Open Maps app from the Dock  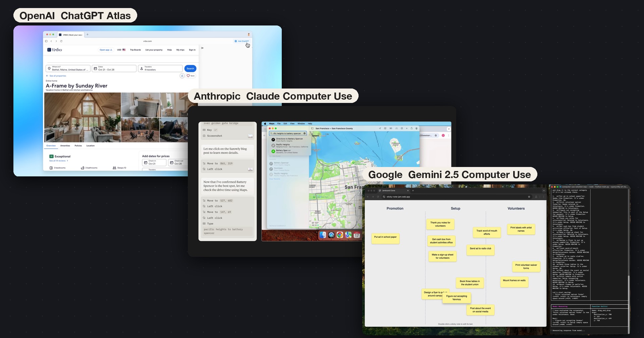click(348, 235)
